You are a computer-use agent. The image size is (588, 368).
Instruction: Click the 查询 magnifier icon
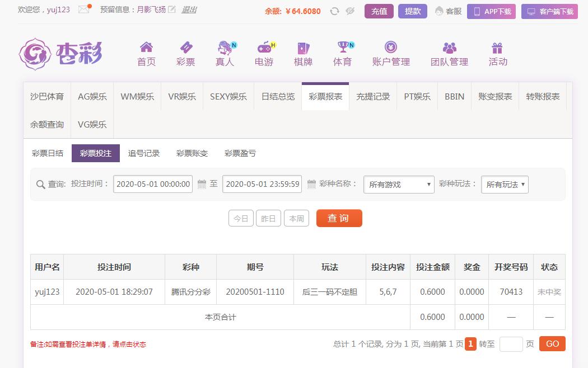coord(40,184)
